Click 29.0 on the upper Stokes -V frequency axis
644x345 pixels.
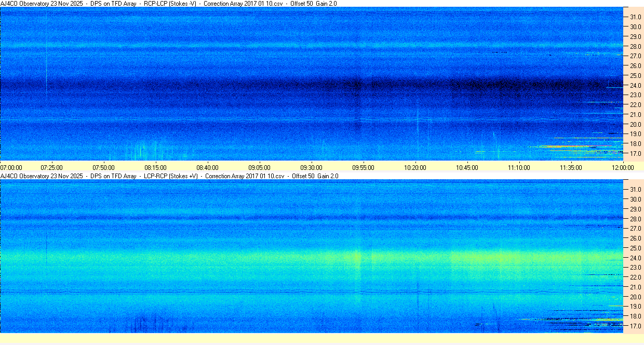click(636, 36)
